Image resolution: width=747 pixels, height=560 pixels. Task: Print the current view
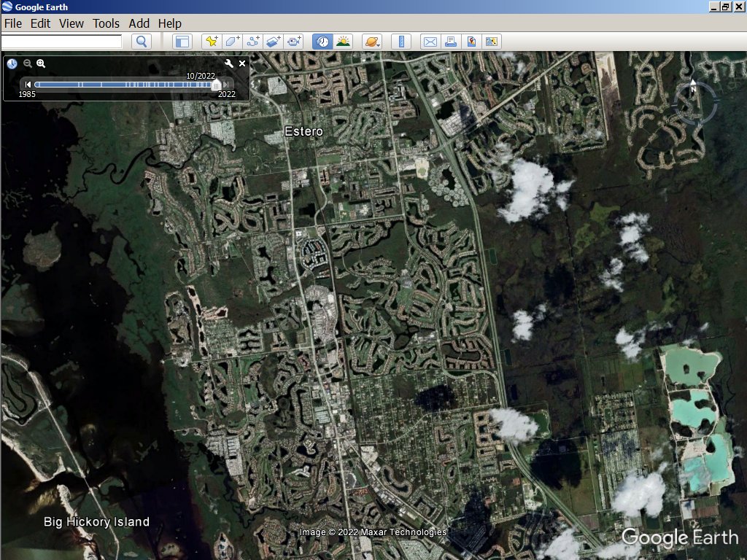click(451, 42)
